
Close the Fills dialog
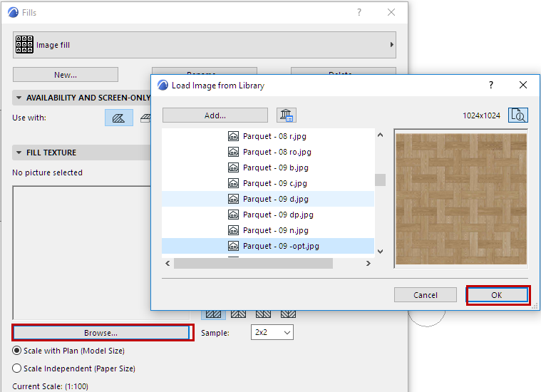(391, 12)
